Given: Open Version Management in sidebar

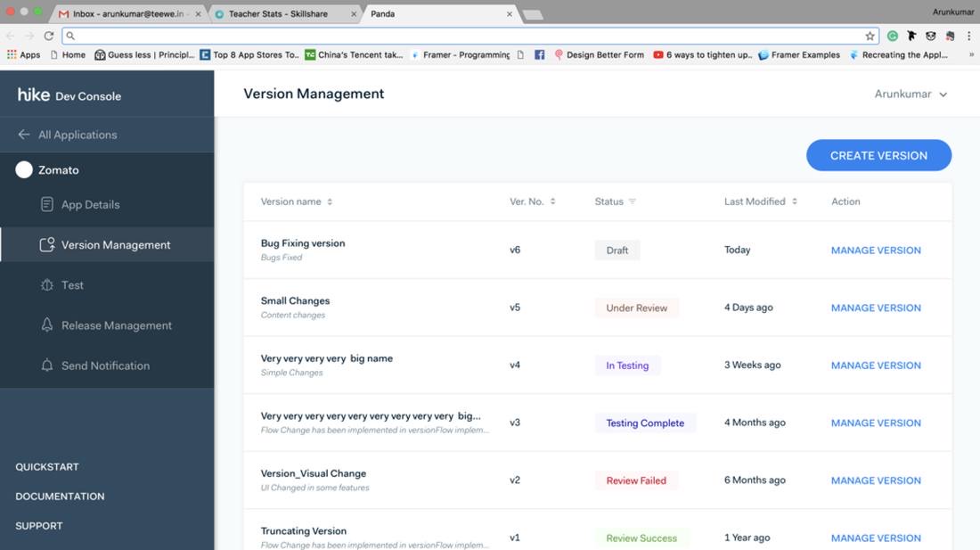Looking at the screenshot, I should point(108,244).
